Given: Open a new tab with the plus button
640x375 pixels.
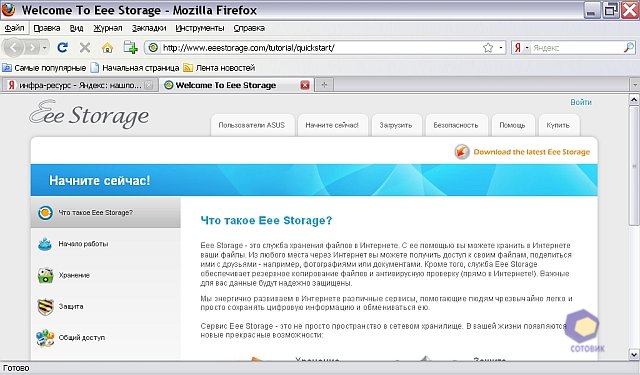Looking at the screenshot, I should [x=324, y=85].
